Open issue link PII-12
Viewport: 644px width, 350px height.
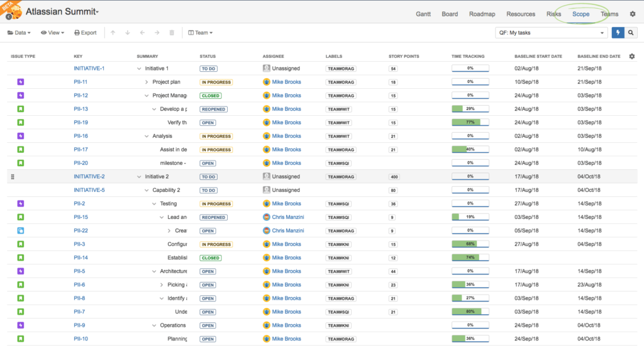pos(81,96)
